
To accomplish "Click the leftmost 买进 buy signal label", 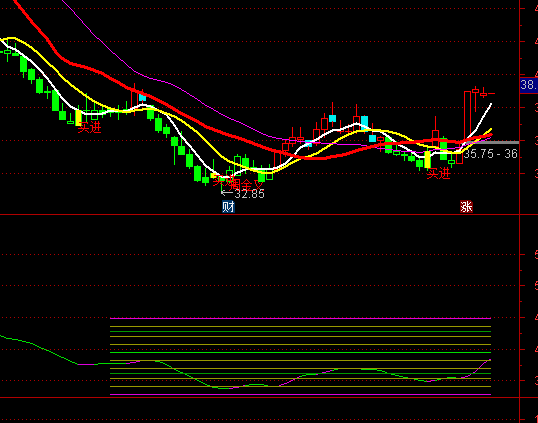I will click(89, 128).
